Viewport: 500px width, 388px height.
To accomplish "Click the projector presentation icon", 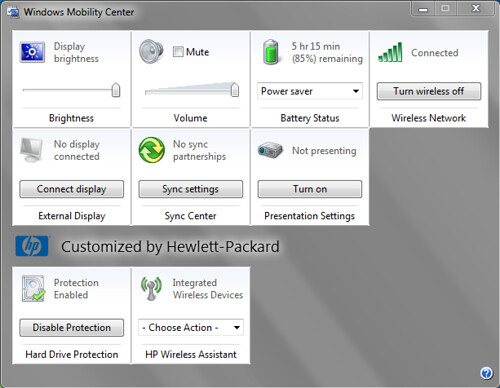I will (x=270, y=151).
